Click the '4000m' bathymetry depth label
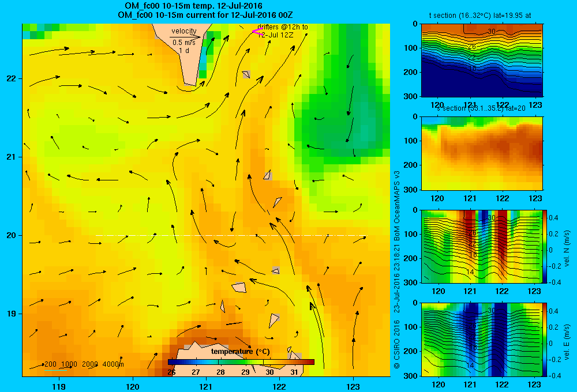 pyautogui.click(x=113, y=364)
